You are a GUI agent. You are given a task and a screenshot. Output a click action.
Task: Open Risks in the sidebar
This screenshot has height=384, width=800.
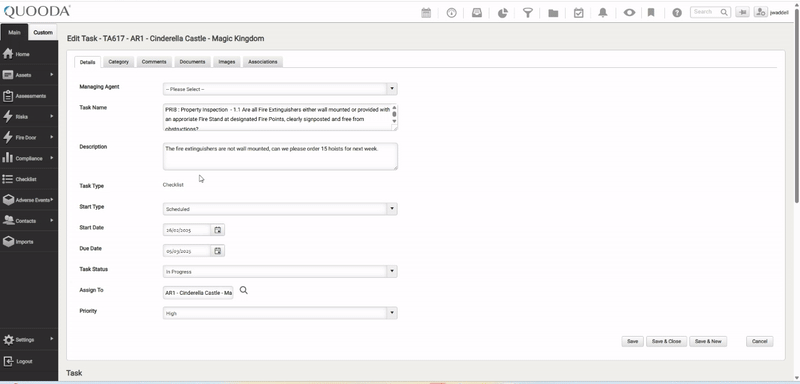point(29,117)
